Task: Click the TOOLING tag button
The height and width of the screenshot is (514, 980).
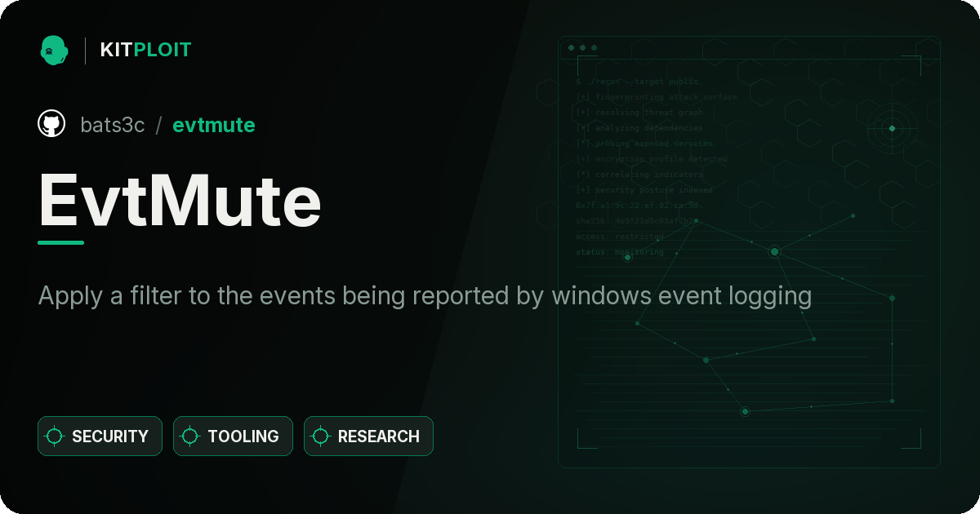Action: [233, 436]
